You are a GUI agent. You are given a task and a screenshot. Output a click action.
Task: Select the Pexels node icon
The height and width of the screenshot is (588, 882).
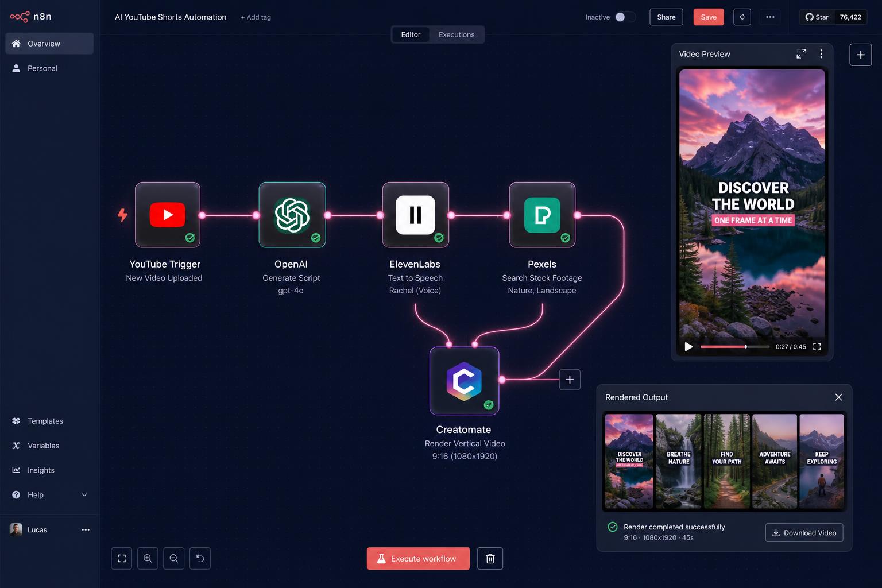click(542, 215)
